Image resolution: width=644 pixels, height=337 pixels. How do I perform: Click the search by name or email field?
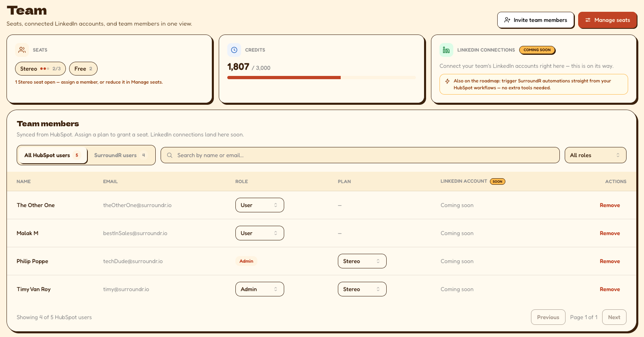pyautogui.click(x=360, y=155)
